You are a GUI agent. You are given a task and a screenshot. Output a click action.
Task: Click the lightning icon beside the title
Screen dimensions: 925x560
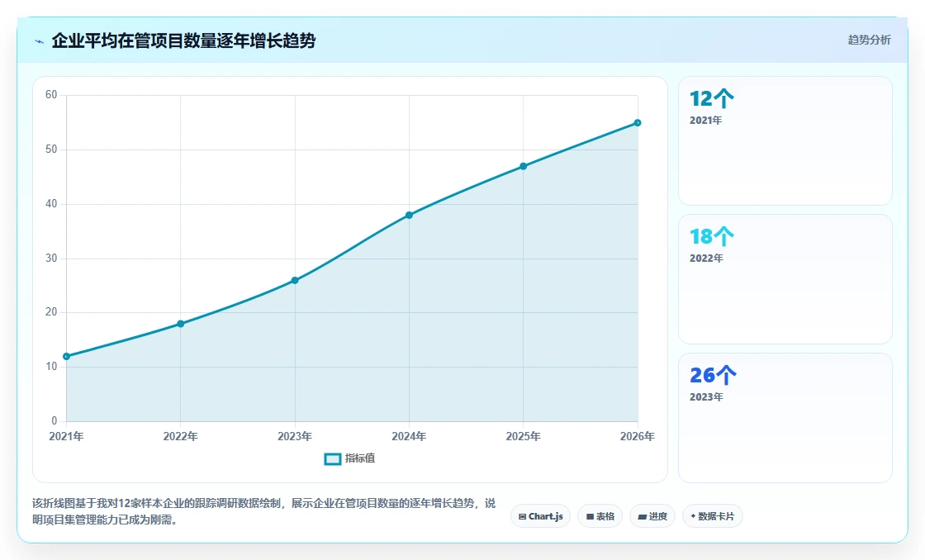pos(40,41)
